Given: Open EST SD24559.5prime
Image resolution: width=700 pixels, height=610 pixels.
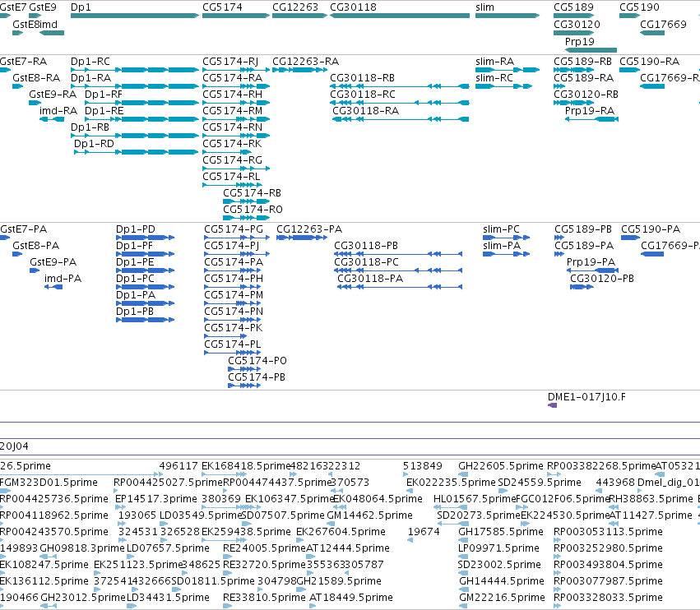Looking at the screenshot, I should pos(503,491).
